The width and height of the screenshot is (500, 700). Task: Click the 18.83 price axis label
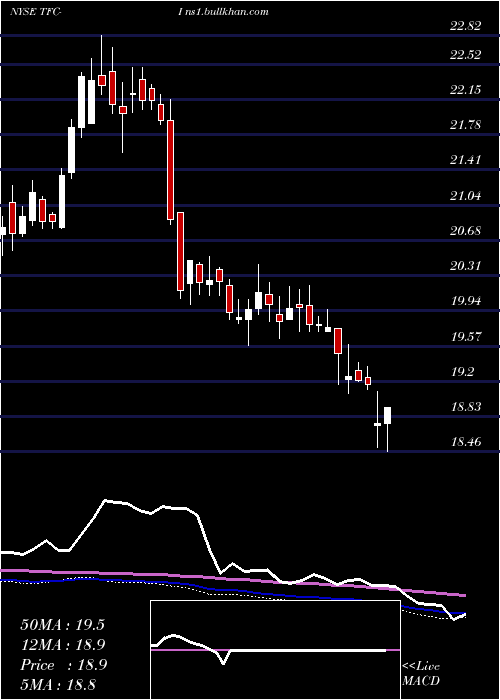tap(466, 407)
